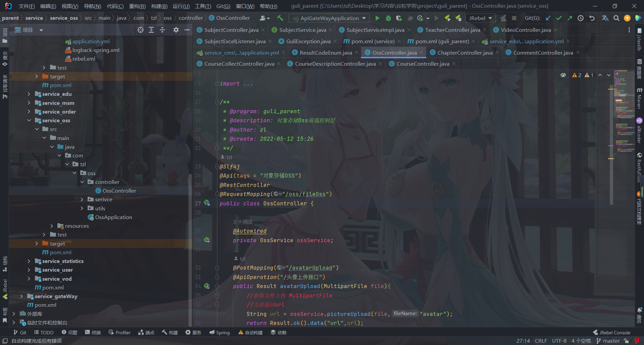Open TODO tool window button

pos(44,333)
